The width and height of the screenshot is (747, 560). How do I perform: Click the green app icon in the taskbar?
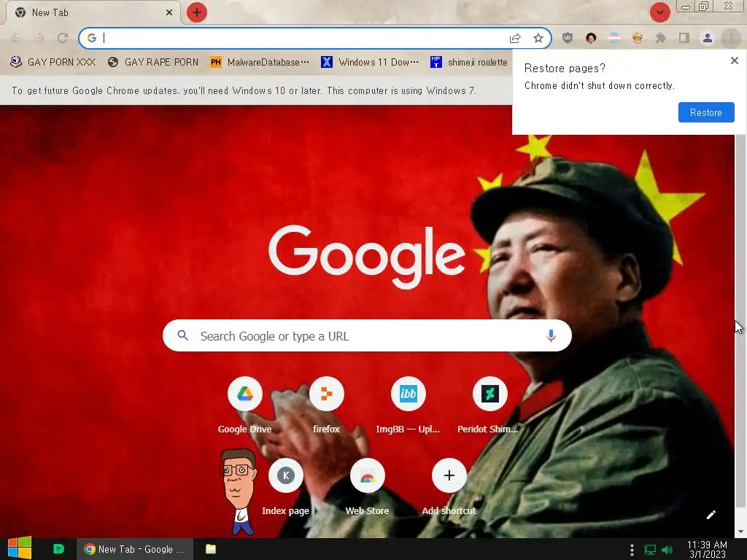58,549
